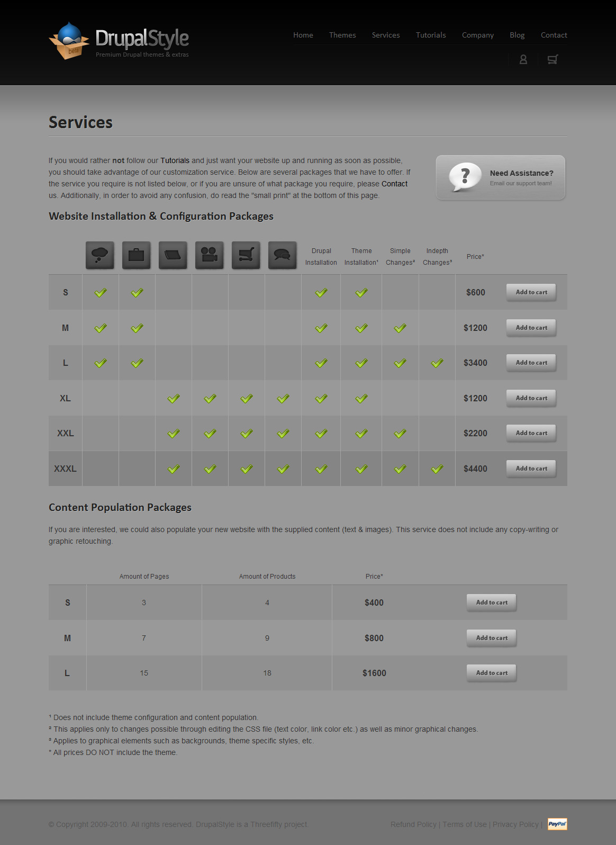The image size is (616, 845).
Task: Visit the Blog from the navigation
Action: tap(517, 35)
